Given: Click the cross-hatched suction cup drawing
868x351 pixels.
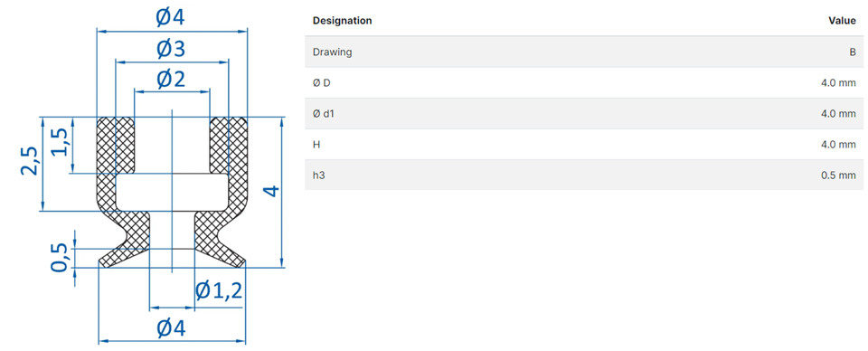Looking at the screenshot, I should click(172, 192).
